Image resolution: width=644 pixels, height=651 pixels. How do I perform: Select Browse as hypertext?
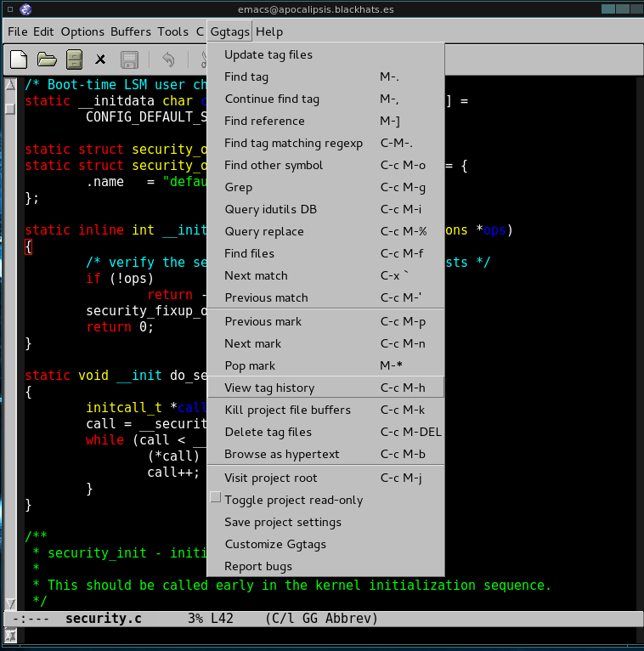[325, 454]
